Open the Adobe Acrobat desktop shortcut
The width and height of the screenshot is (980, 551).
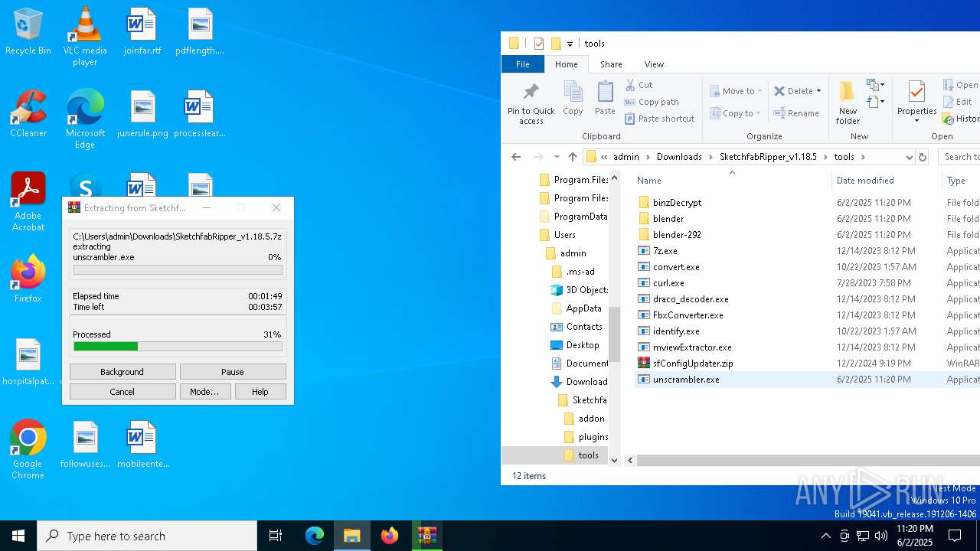click(x=28, y=201)
